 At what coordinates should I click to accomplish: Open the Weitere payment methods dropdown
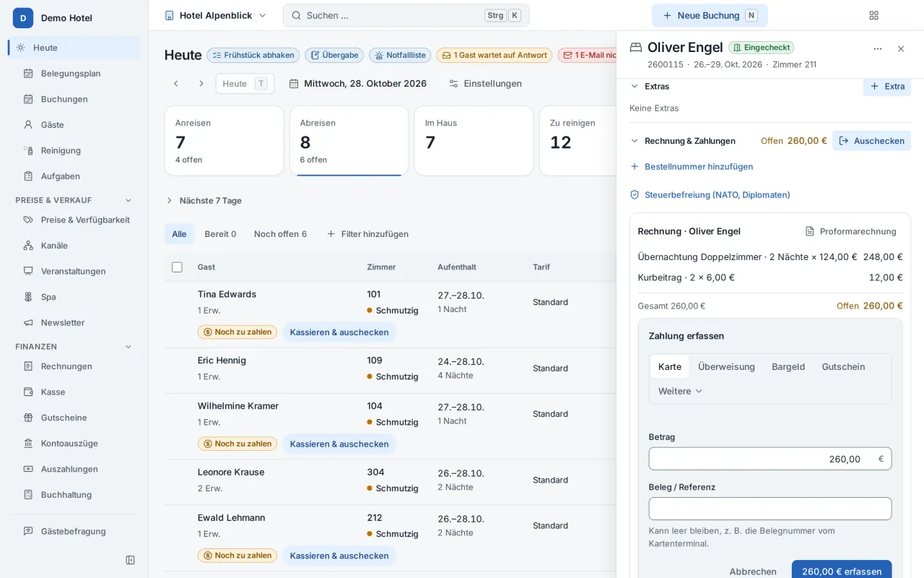[680, 391]
